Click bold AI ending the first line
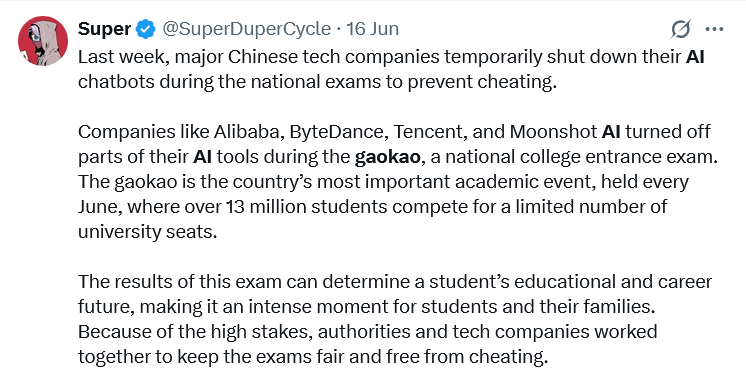This screenshot has width=746, height=380. pyautogui.click(x=695, y=57)
